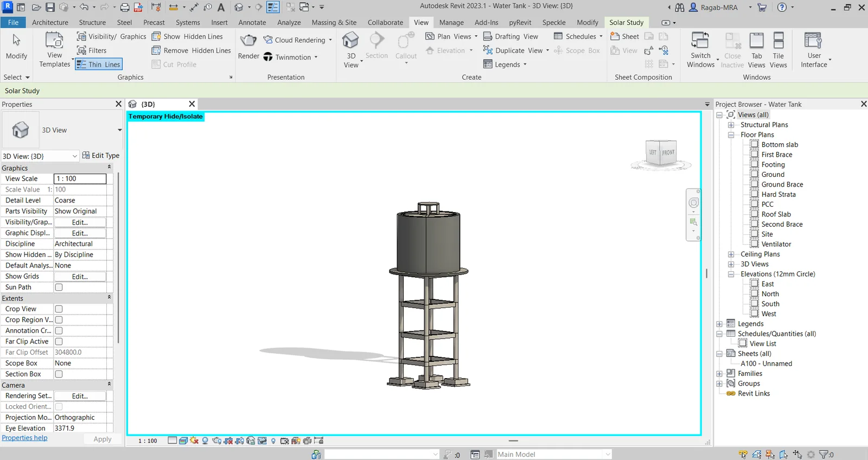Enable the Crop View checkbox
The width and height of the screenshot is (868, 460).
(x=59, y=309)
